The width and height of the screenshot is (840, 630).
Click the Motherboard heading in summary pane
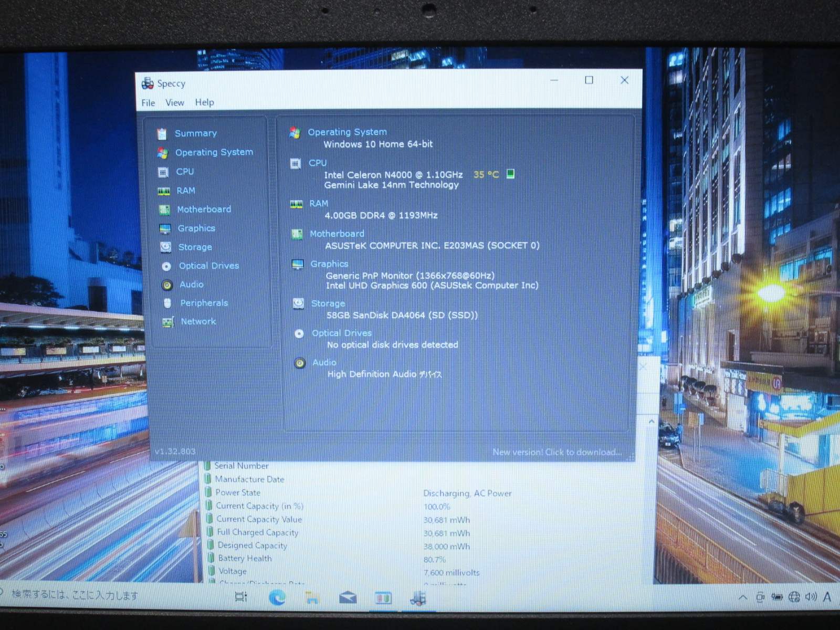click(x=337, y=234)
